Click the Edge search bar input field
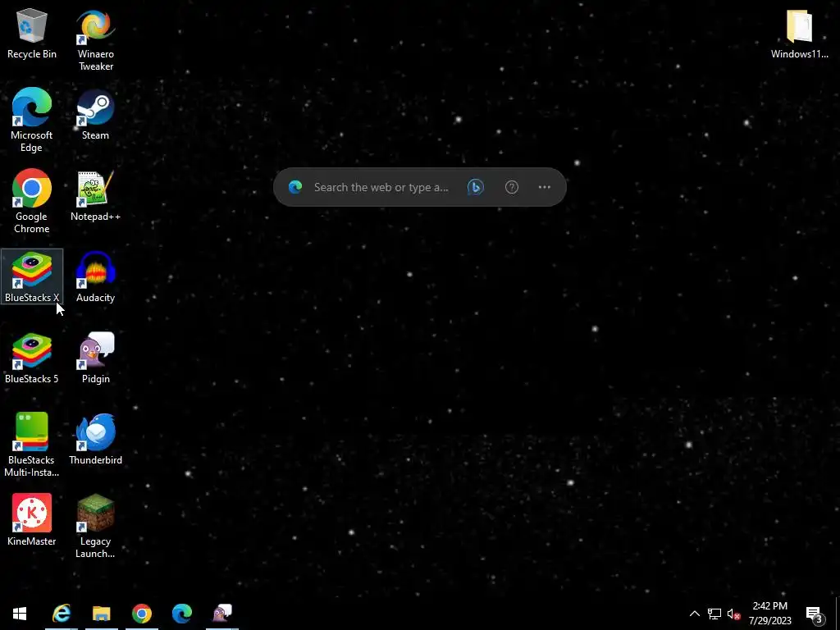The height and width of the screenshot is (630, 840). [381, 187]
